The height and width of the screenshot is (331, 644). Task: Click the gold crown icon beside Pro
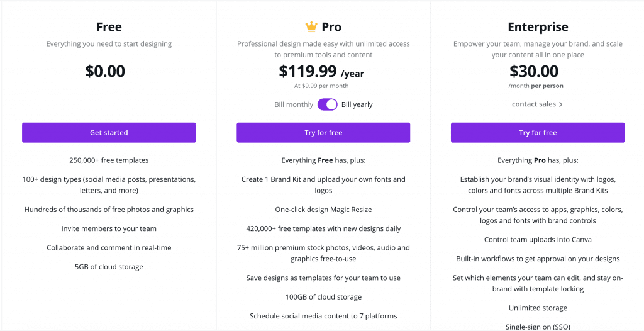pos(311,26)
